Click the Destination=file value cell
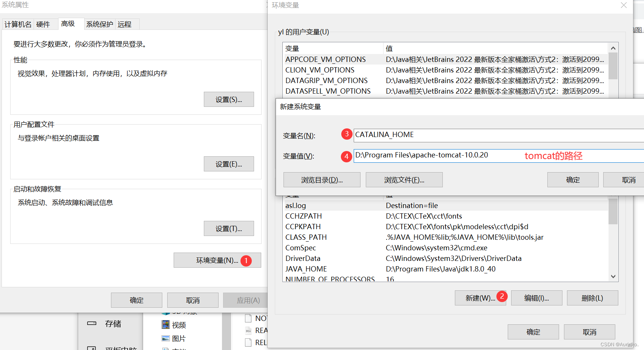 tap(412, 205)
